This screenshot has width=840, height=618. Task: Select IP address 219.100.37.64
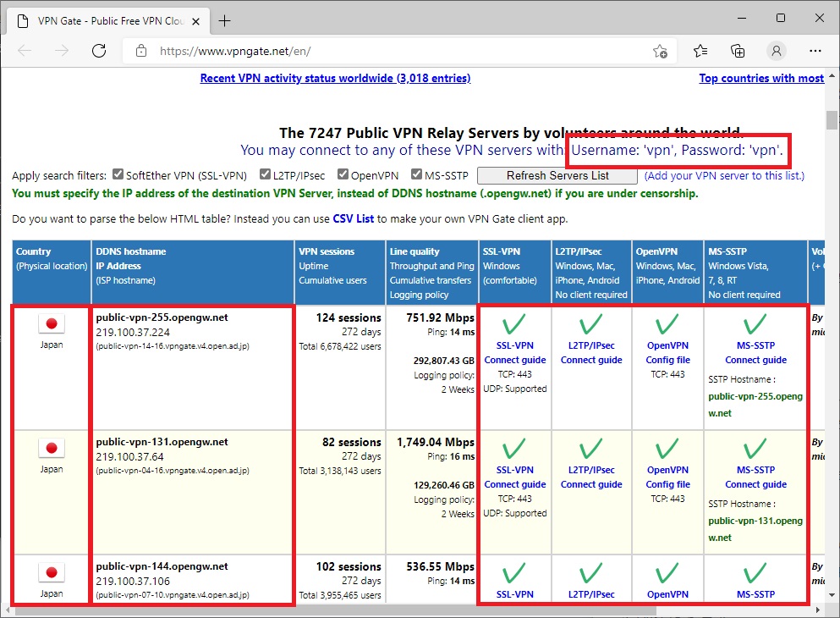(129, 456)
